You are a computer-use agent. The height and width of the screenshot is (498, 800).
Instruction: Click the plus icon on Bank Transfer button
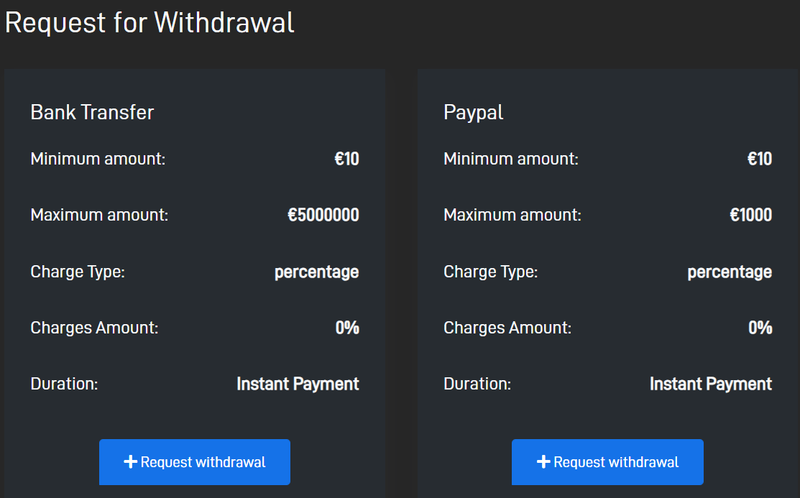tap(131, 462)
